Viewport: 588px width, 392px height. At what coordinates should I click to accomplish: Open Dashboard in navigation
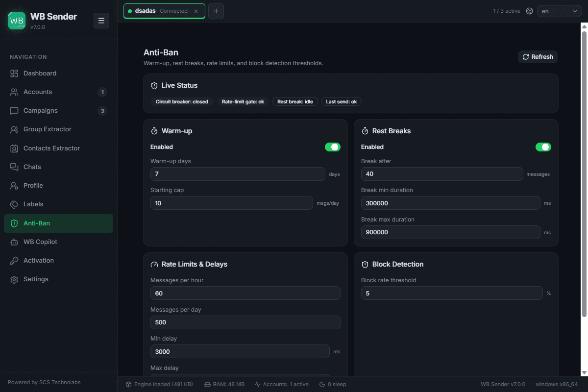(x=58, y=73)
